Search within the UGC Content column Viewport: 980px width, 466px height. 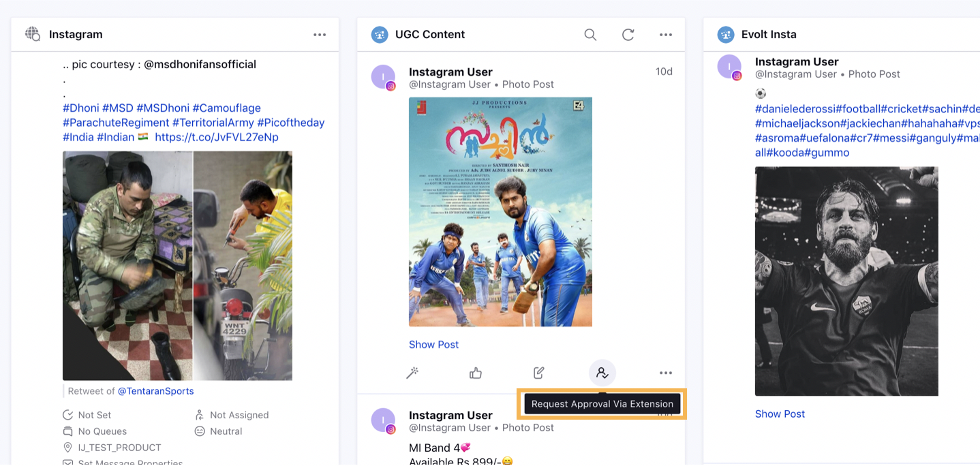[590, 35]
